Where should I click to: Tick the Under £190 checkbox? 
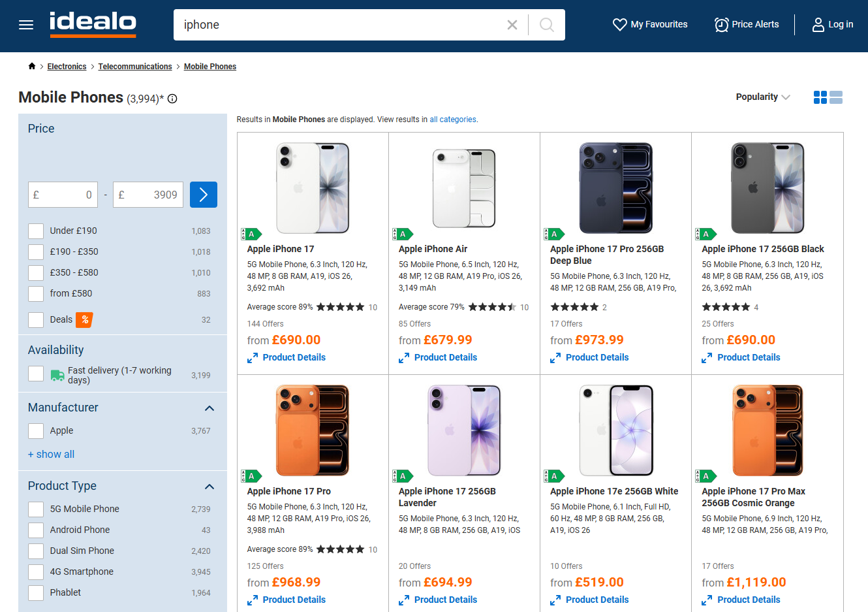tap(36, 231)
